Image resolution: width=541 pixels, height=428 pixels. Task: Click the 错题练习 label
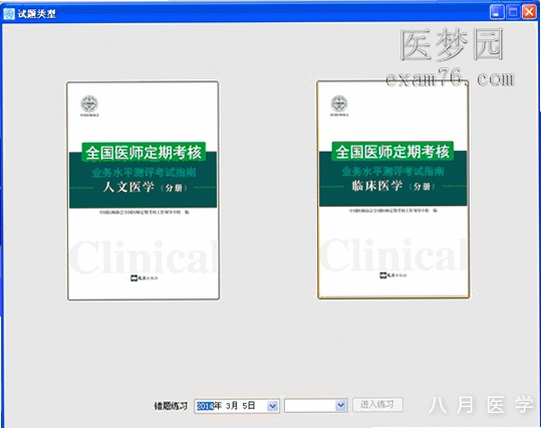coord(171,406)
